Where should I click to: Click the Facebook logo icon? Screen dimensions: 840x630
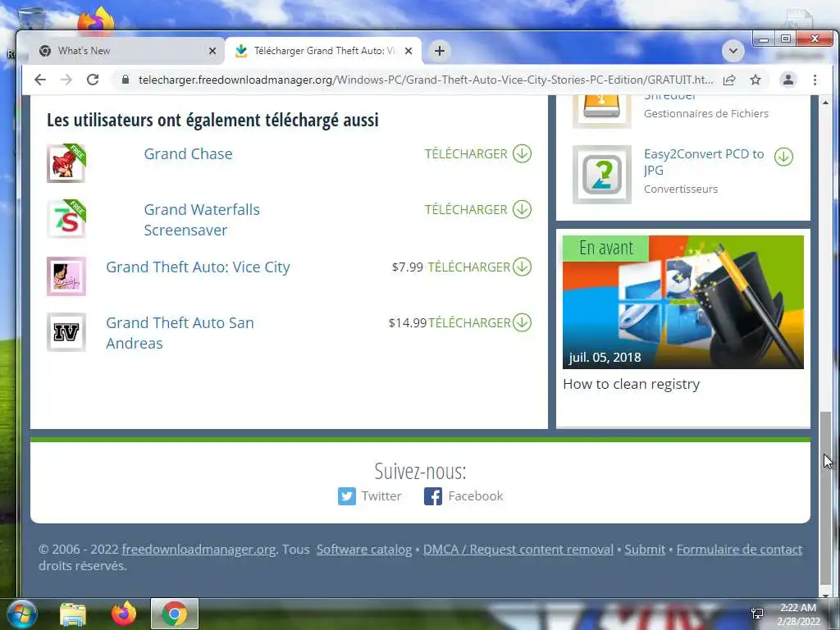click(433, 496)
